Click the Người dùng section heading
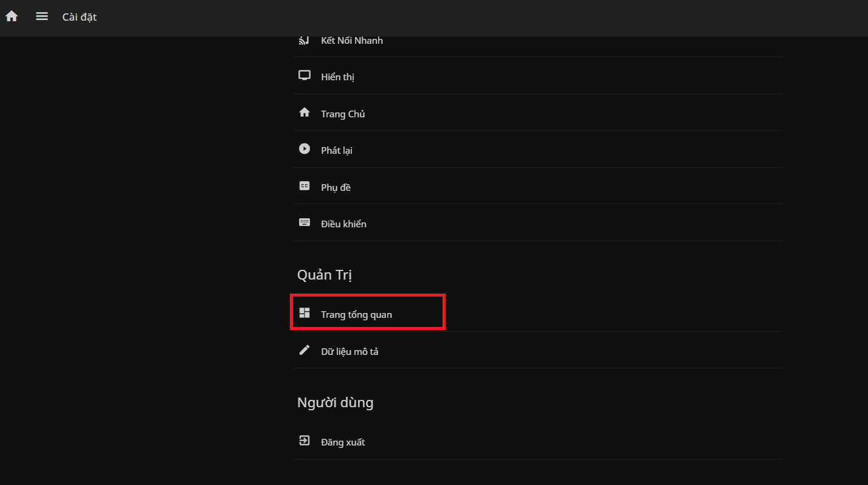 (x=335, y=402)
